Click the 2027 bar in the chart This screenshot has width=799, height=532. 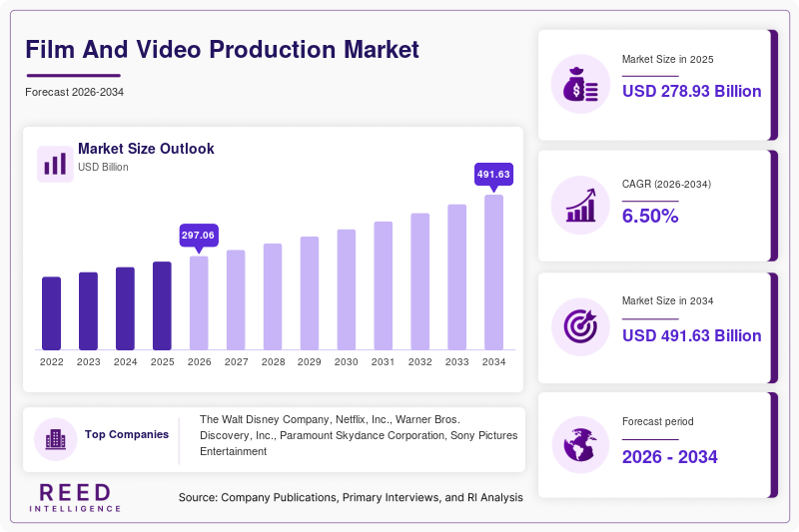pyautogui.click(x=236, y=299)
